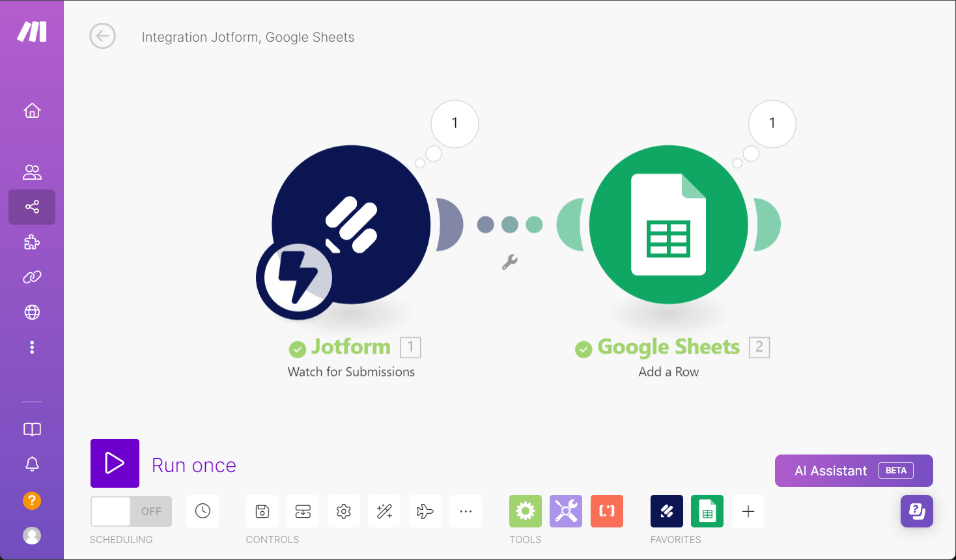Screen dimensions: 956x560
Task: Add a favorite with plus button
Action: pyautogui.click(x=748, y=511)
